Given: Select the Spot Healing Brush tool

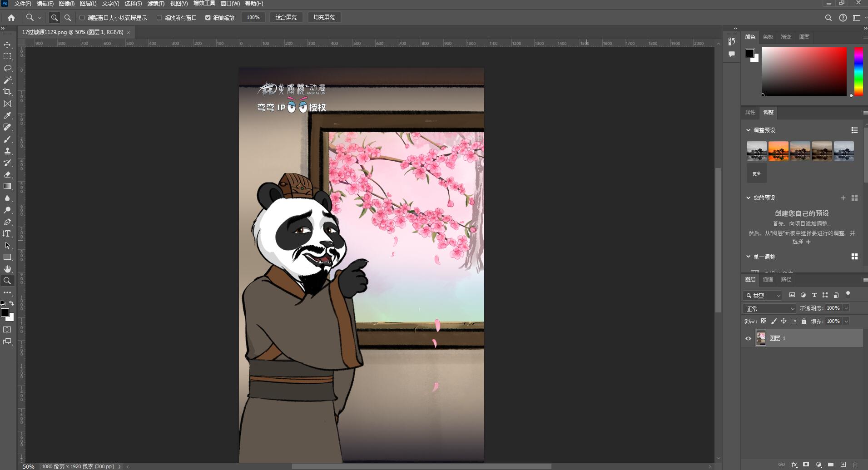Looking at the screenshot, I should tap(7, 127).
